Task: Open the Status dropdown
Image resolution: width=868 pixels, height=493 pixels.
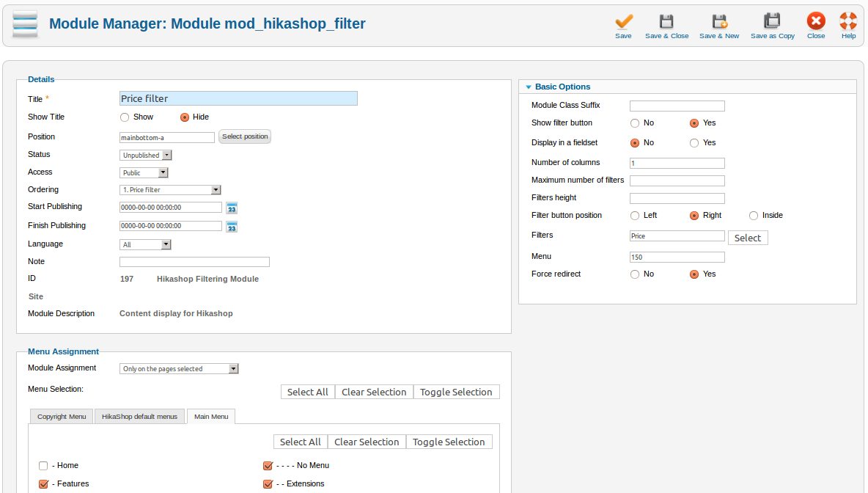Action: (x=146, y=156)
